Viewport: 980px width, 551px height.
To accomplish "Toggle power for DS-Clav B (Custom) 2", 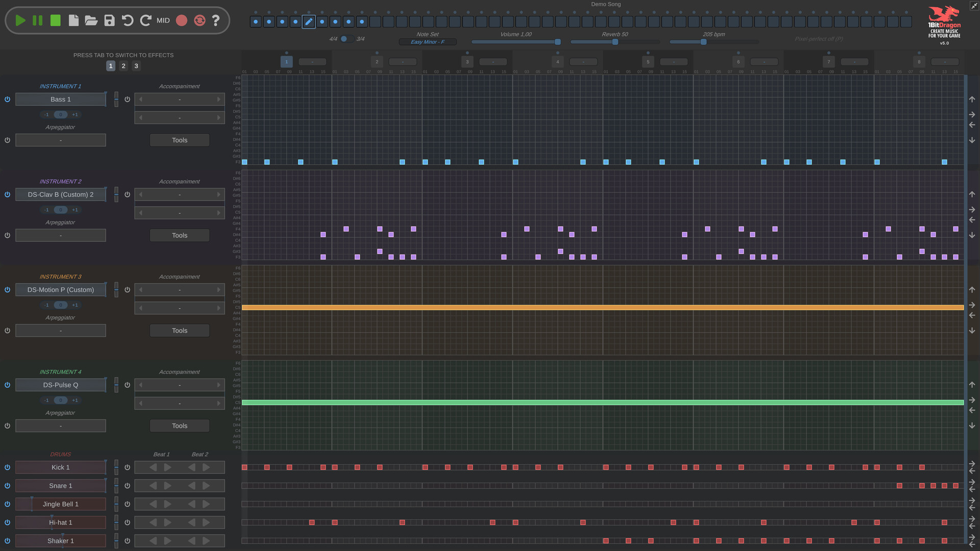I will (7, 195).
